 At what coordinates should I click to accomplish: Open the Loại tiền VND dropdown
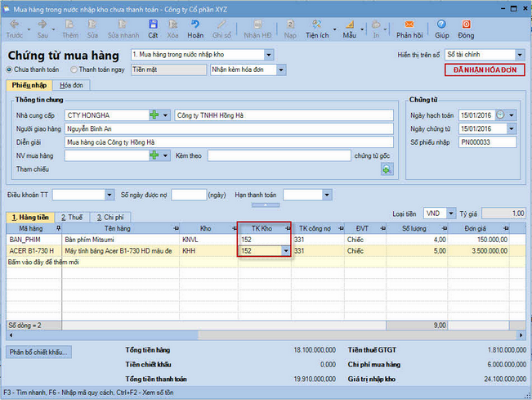point(450,213)
